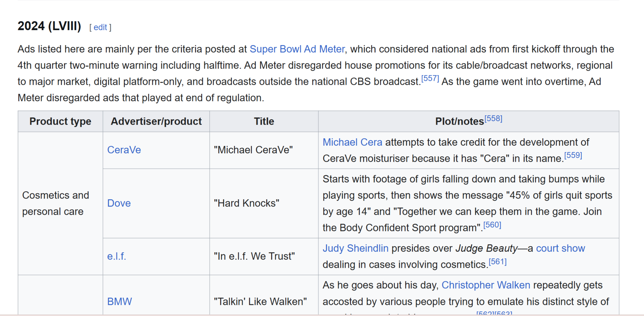Open citation 560 after Dove description

(x=492, y=225)
